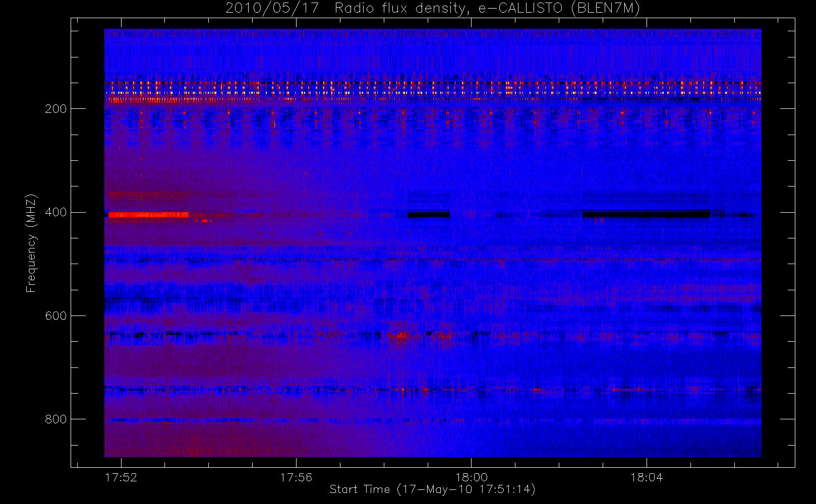The height and width of the screenshot is (504, 816).
Task: Click the bright red burst near 400 MHz
Action: (149, 215)
